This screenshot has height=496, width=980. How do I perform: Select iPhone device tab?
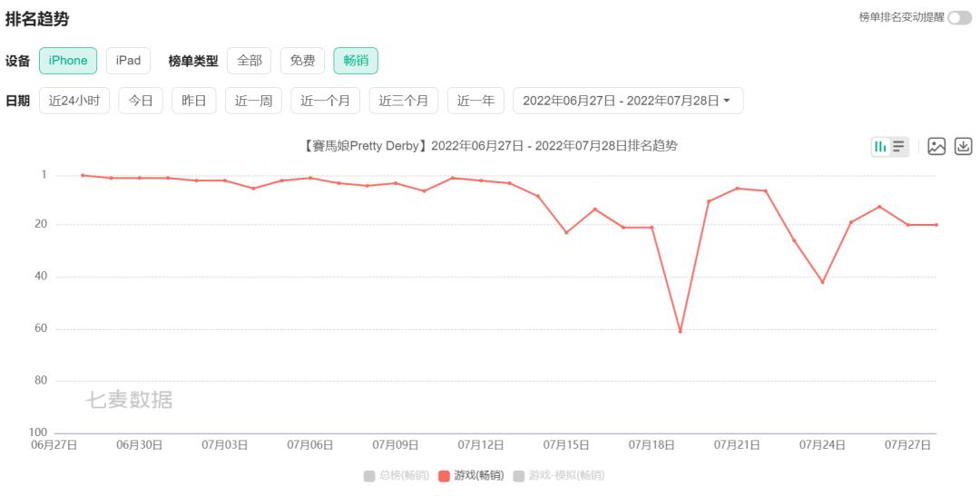68,61
